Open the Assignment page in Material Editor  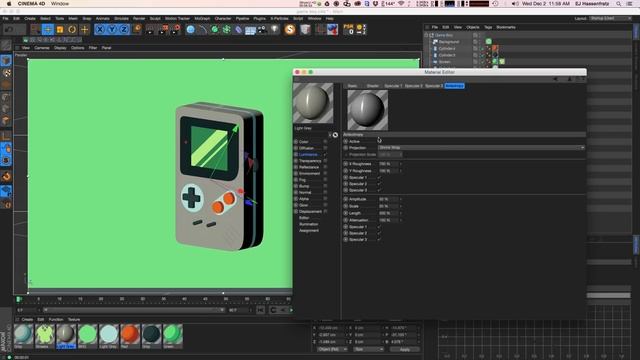click(x=309, y=231)
